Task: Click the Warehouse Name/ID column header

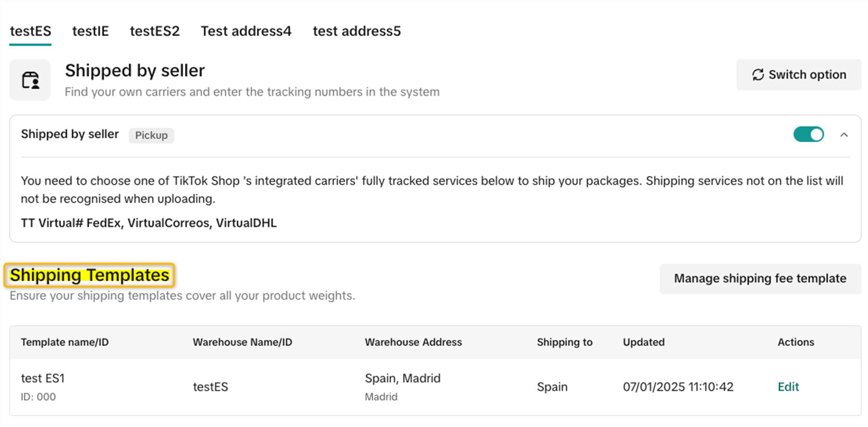Action: pos(242,342)
